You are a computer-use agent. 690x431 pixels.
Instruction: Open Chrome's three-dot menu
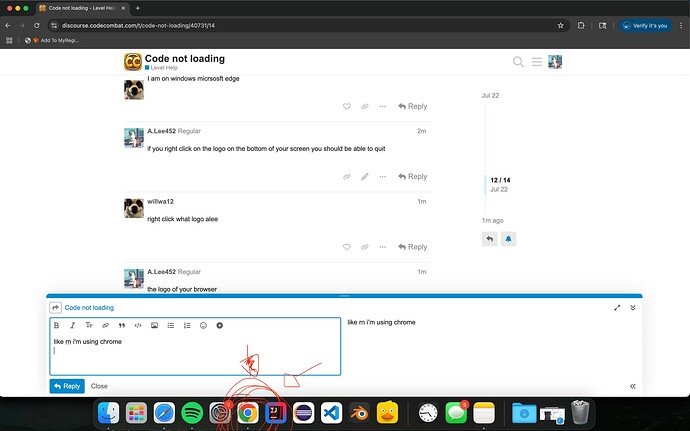click(x=681, y=26)
